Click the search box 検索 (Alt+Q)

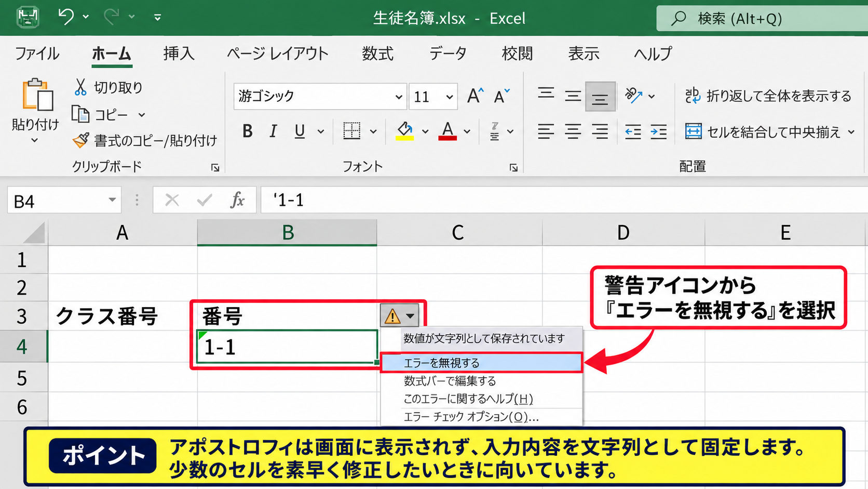[762, 19]
